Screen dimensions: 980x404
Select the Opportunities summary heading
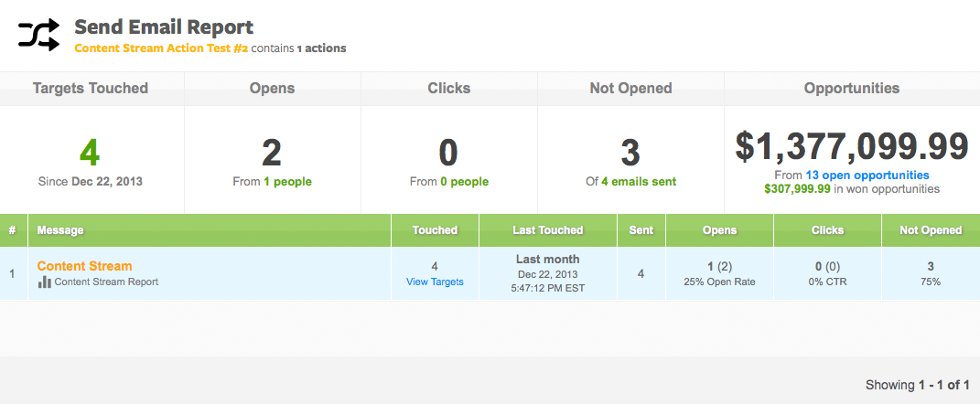tap(852, 89)
